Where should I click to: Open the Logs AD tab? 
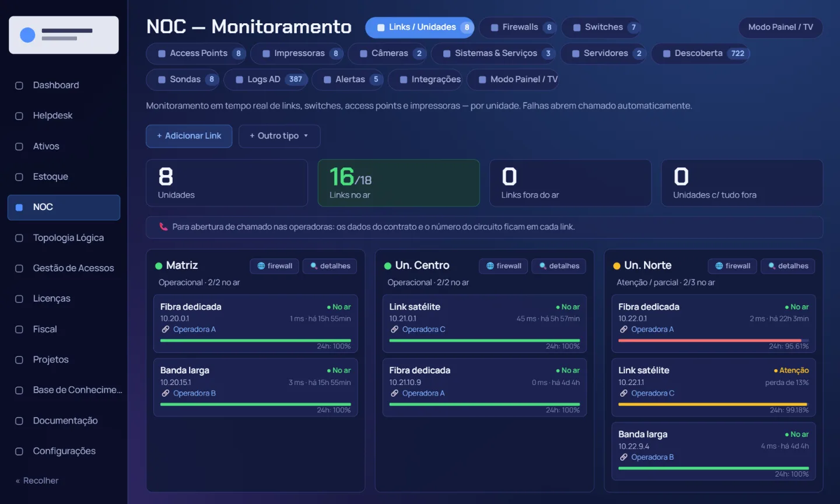266,80
